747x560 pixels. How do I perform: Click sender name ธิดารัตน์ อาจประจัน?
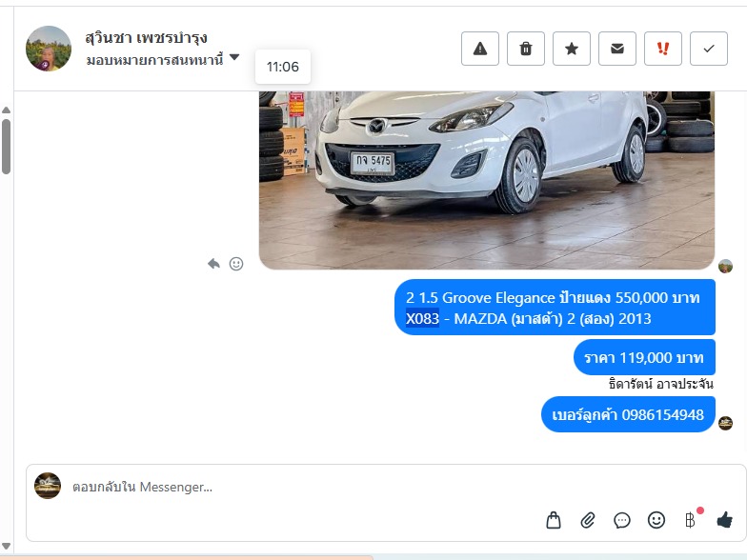point(661,385)
